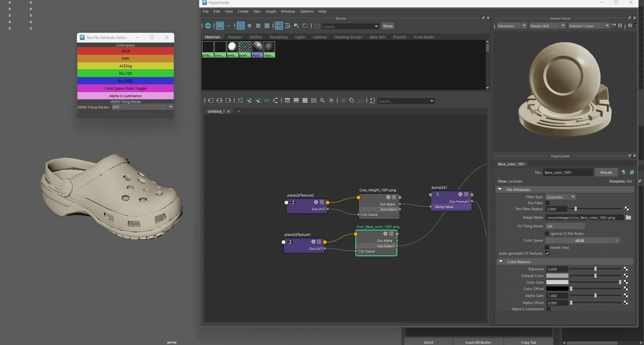Image resolution: width=644 pixels, height=345 pixels.
Task: Select small swatch size icon
Action: click(x=241, y=26)
